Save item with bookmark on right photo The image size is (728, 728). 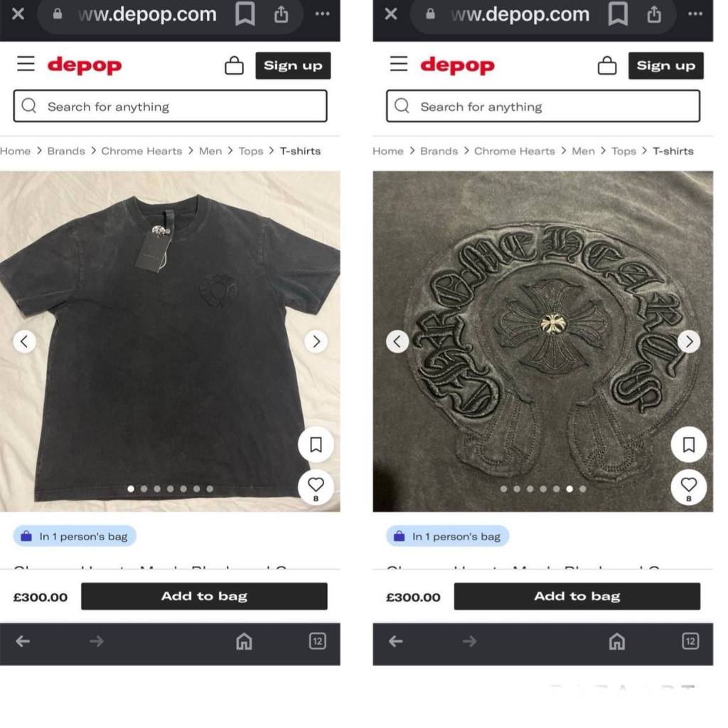688,445
